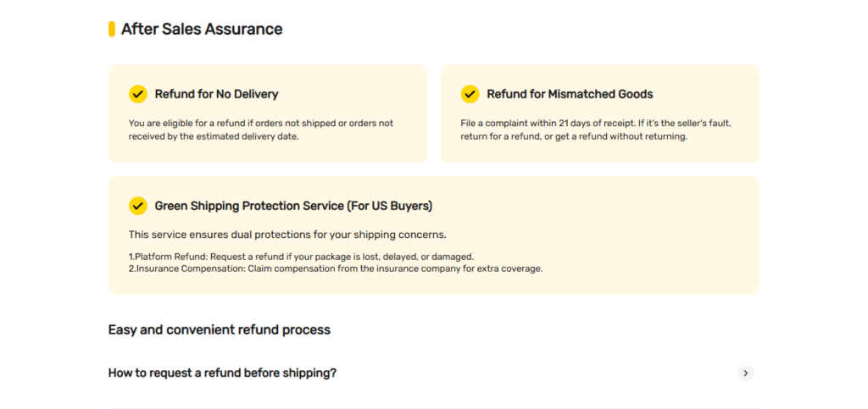
Task: Select the 'After Sales Assurance' heading
Action: (x=202, y=29)
